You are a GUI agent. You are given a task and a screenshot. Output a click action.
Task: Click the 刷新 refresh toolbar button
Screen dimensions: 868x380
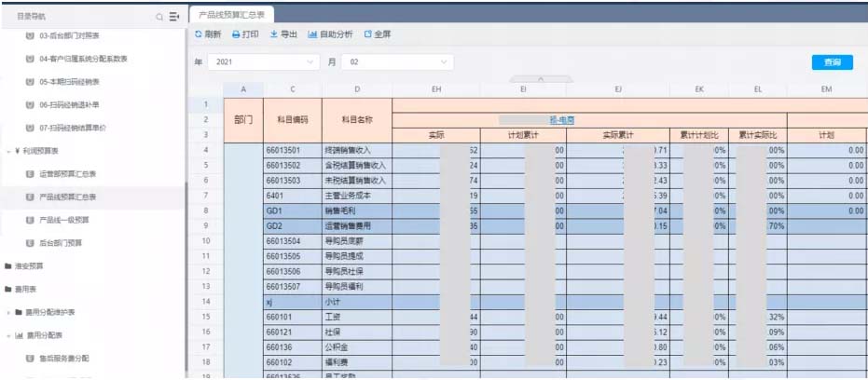(x=208, y=34)
